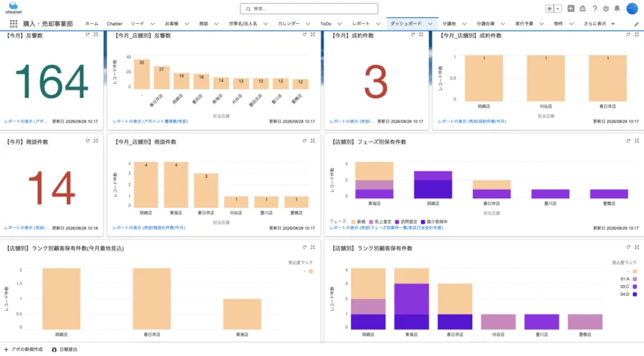Open the レポート tab dropdown chevron

pos(378,24)
